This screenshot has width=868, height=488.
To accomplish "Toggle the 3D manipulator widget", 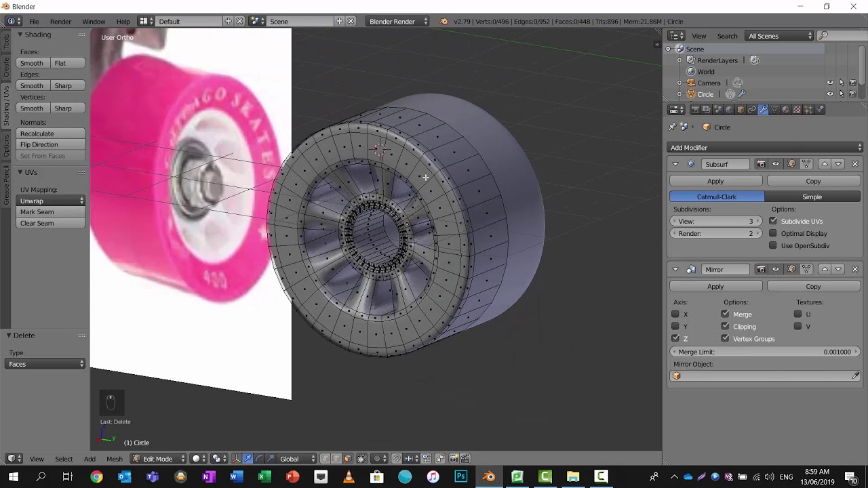I will point(237,459).
